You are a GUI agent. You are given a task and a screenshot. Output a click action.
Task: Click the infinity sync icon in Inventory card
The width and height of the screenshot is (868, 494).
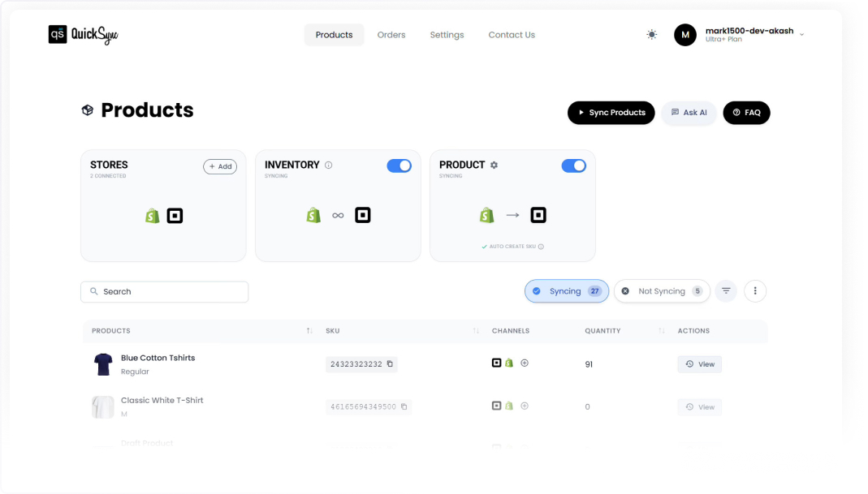pyautogui.click(x=338, y=216)
